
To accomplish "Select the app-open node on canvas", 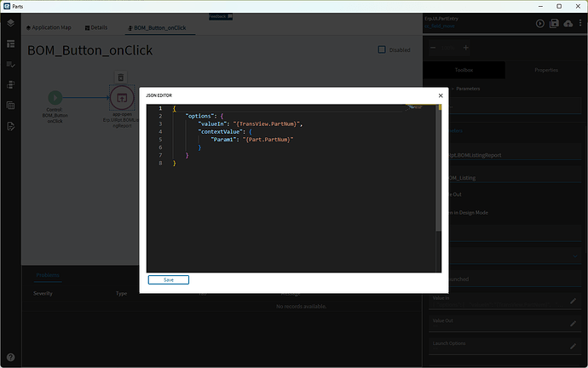I will (122, 98).
